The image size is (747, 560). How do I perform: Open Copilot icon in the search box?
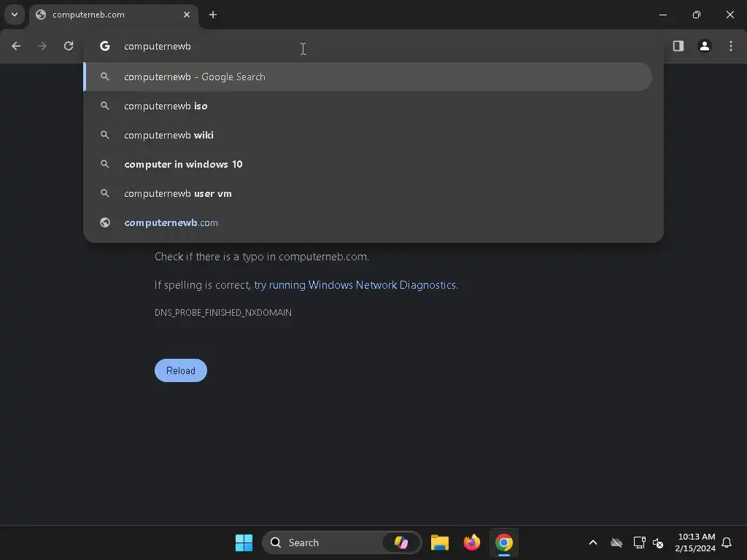tap(401, 542)
